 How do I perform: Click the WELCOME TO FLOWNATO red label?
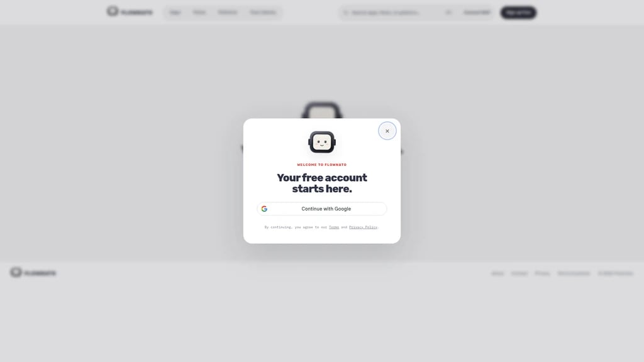(322, 165)
